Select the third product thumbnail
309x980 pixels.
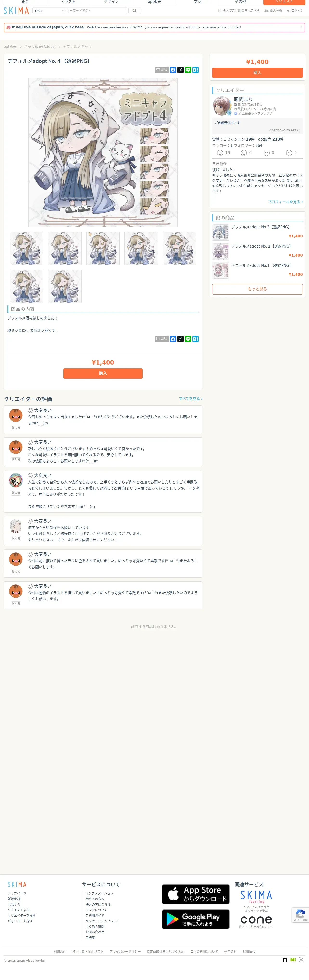tap(103, 248)
